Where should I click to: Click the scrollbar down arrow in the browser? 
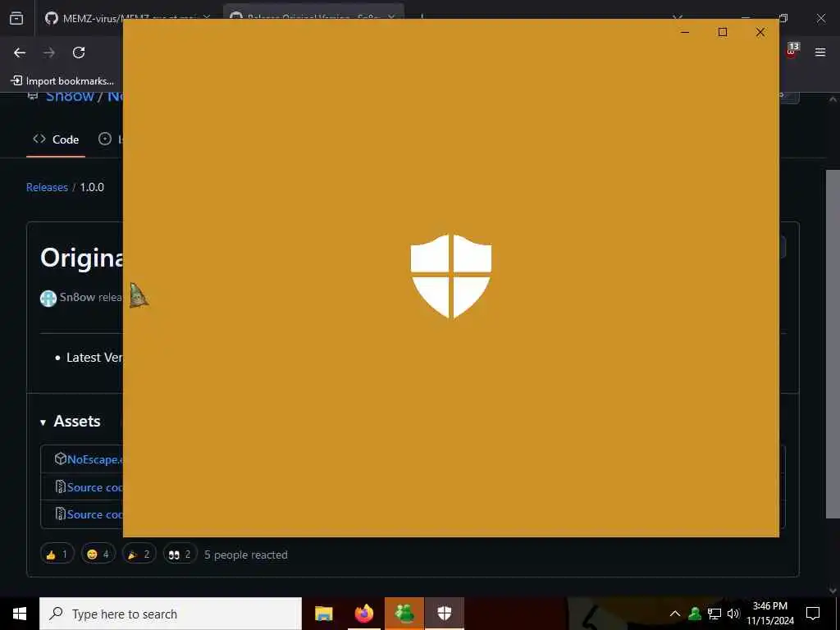coord(833,591)
